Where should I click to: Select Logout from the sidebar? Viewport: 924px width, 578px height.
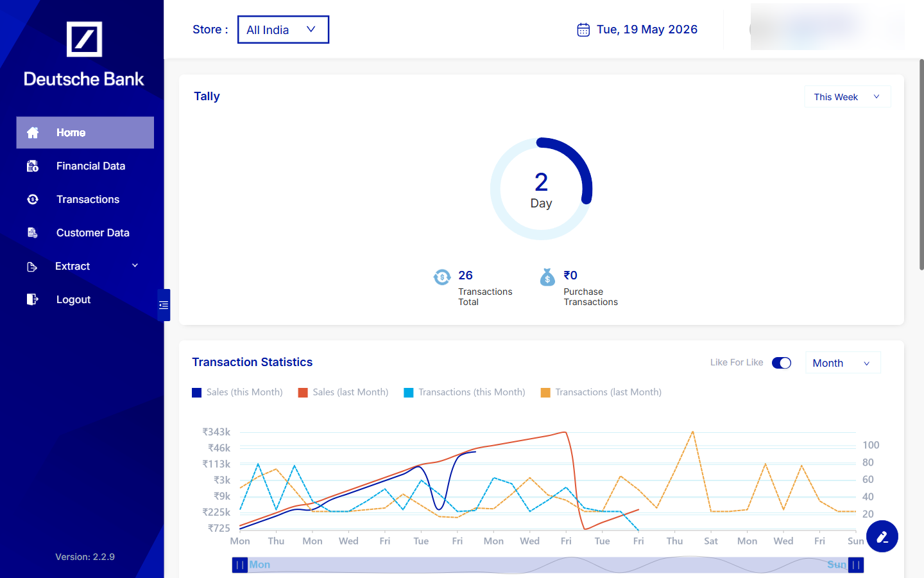(x=85, y=299)
